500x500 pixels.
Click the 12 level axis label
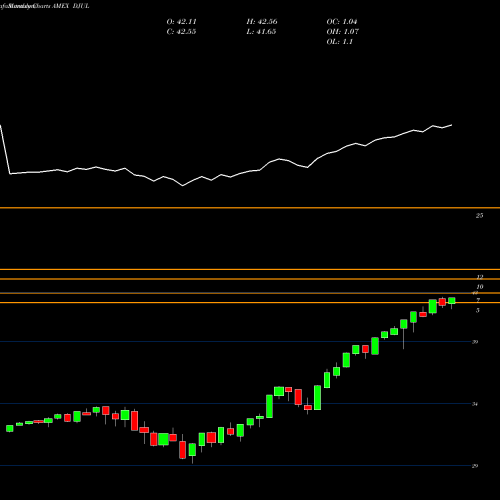[480, 277]
